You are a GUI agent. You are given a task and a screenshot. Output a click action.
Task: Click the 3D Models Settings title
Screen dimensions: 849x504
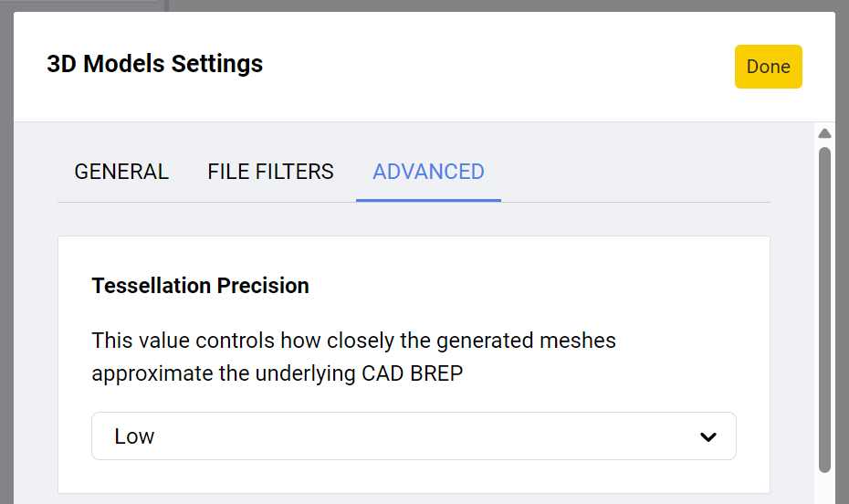154,65
